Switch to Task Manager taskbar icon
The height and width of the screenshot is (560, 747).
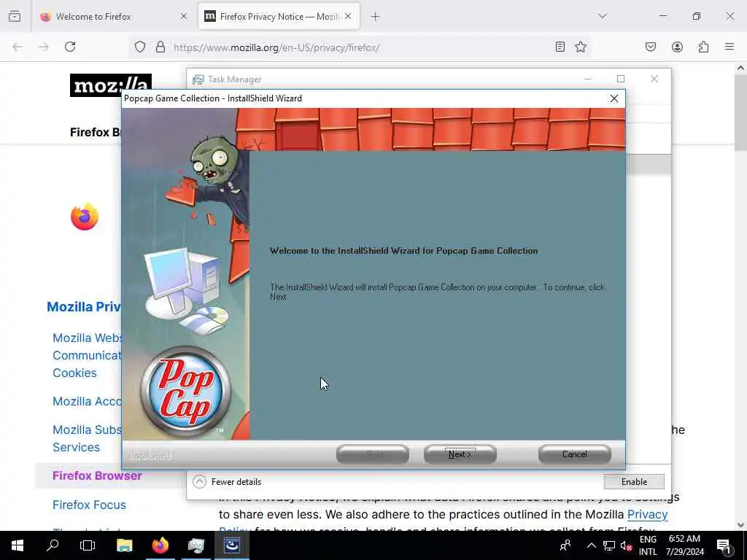[x=196, y=545]
